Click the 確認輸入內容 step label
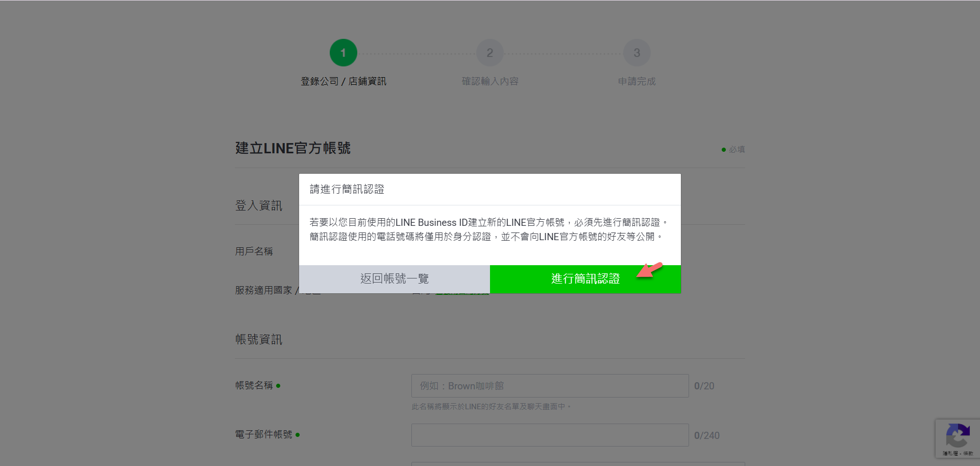 [490, 81]
